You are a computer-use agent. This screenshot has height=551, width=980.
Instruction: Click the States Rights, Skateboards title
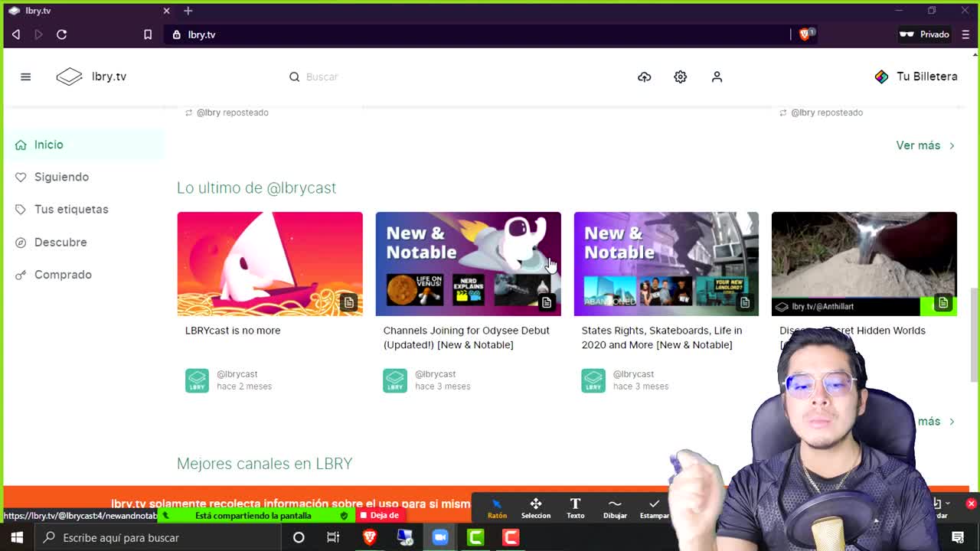(661, 337)
